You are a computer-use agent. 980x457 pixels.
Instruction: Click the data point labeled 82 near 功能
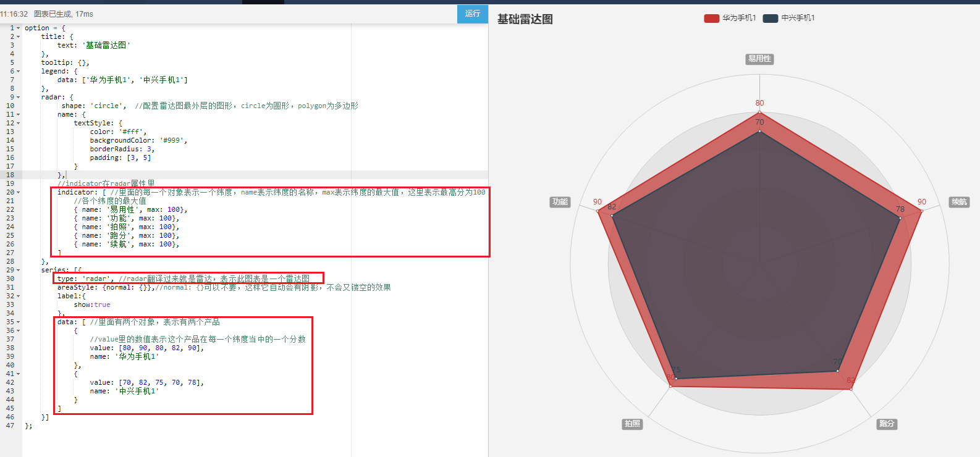612,216
